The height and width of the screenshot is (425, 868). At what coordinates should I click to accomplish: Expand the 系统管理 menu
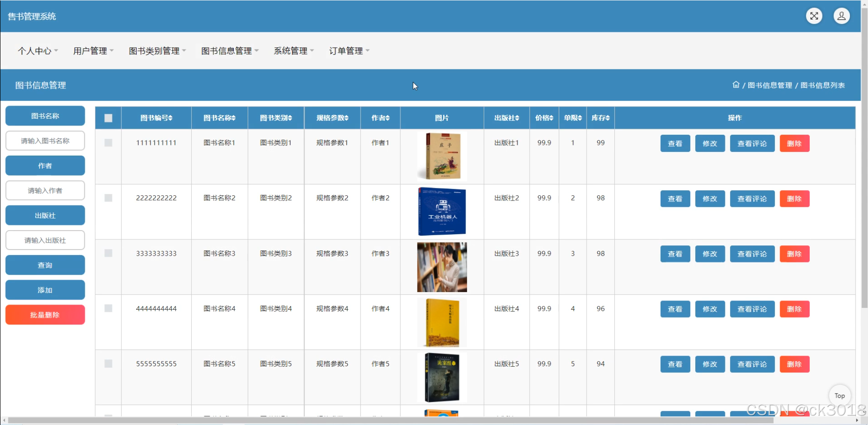[293, 50]
